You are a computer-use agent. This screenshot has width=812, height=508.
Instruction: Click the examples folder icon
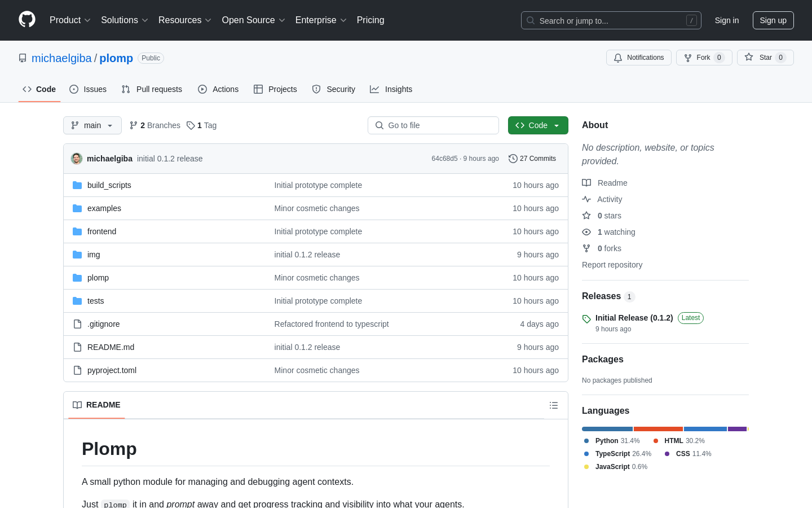[77, 208]
